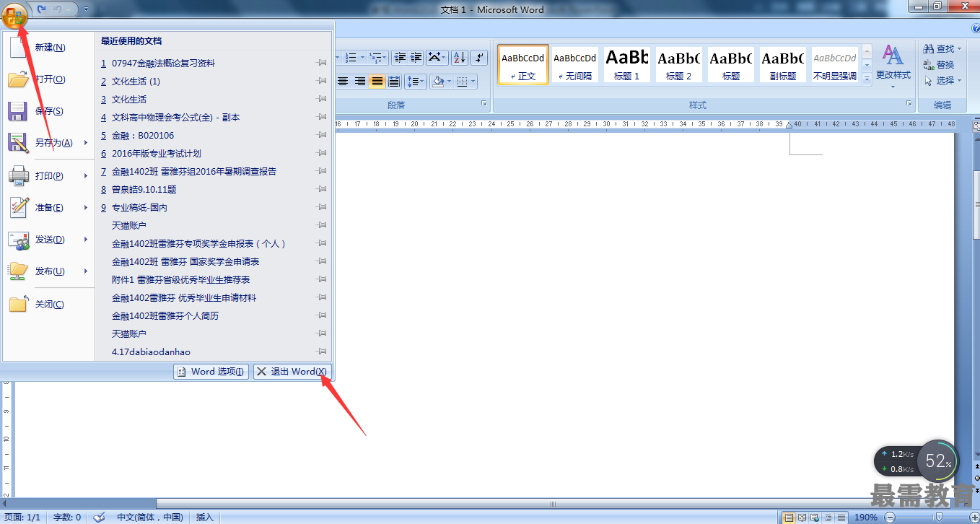Click the A-Z sort icon
Image resolution: width=980 pixels, height=524 pixels.
tap(460, 57)
